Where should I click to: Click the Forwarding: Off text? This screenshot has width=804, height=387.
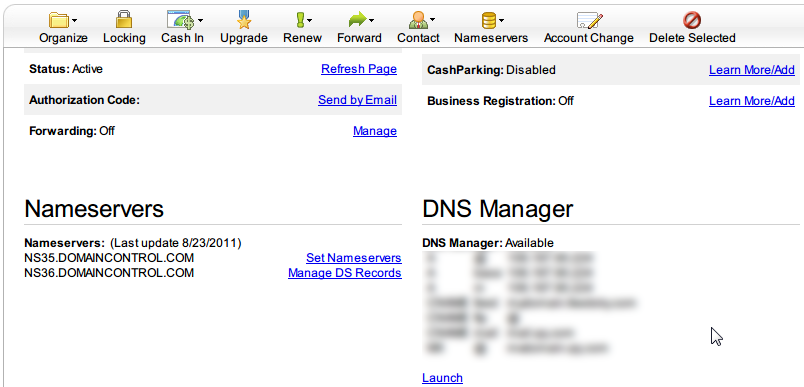coord(72,131)
